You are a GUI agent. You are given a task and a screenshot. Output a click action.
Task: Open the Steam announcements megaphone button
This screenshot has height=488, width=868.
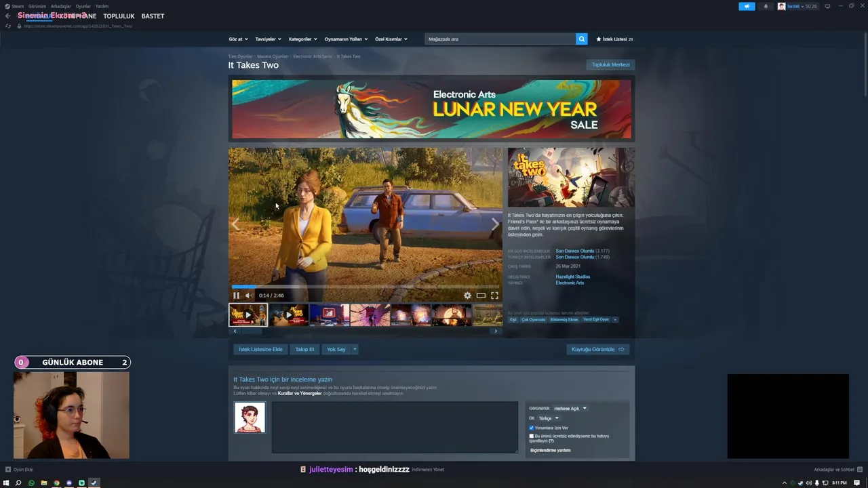747,6
